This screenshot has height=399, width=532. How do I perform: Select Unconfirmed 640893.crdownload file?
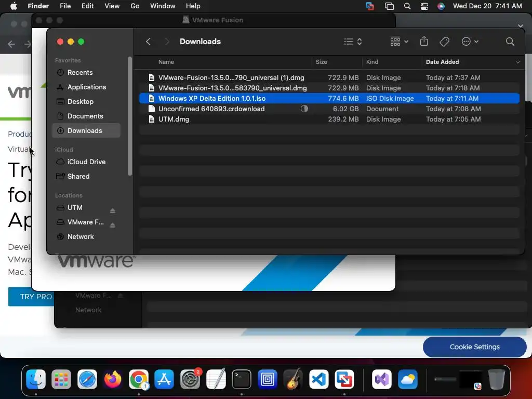(329, 109)
